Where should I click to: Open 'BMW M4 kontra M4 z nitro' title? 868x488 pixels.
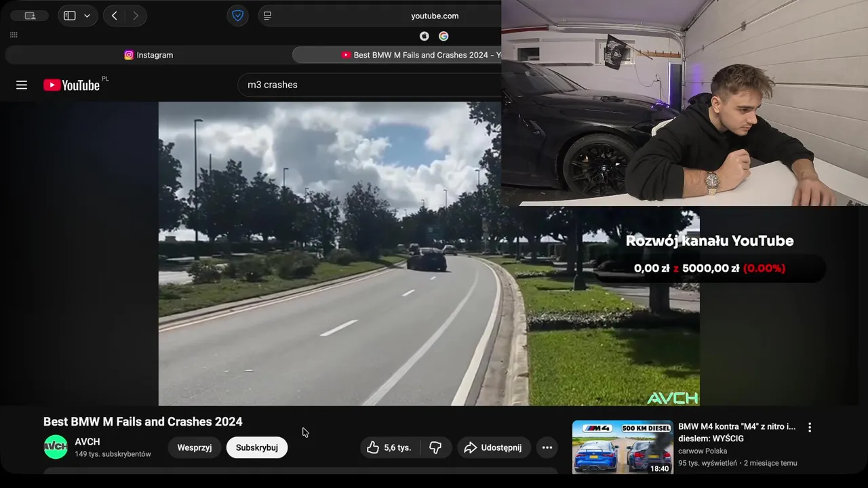tap(737, 432)
